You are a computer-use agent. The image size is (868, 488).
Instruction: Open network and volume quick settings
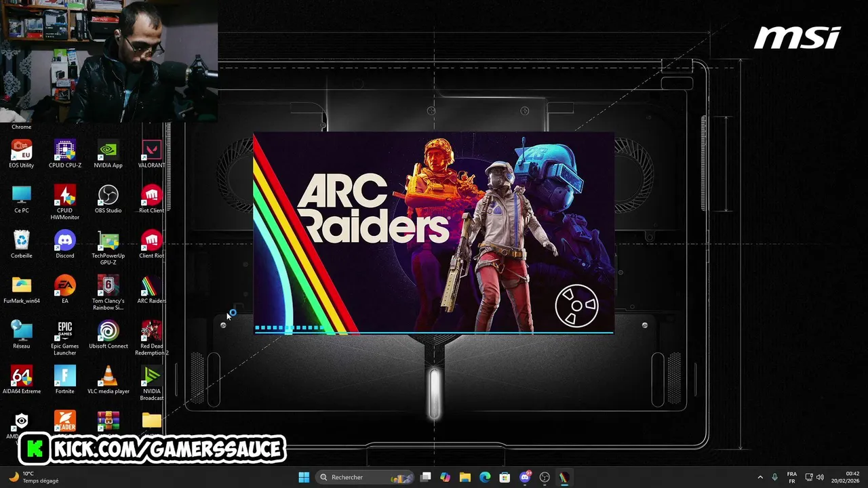(x=814, y=477)
